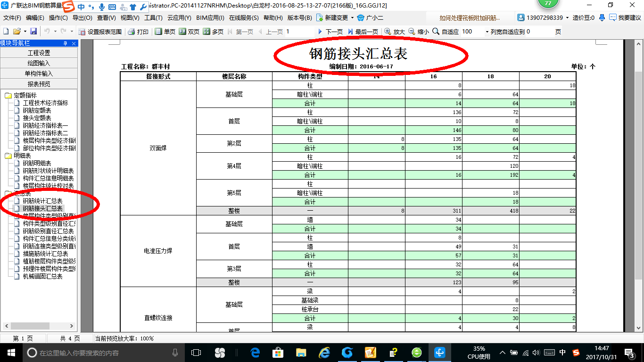Click the new file icon in toolbar
644x362 pixels.
(6, 32)
